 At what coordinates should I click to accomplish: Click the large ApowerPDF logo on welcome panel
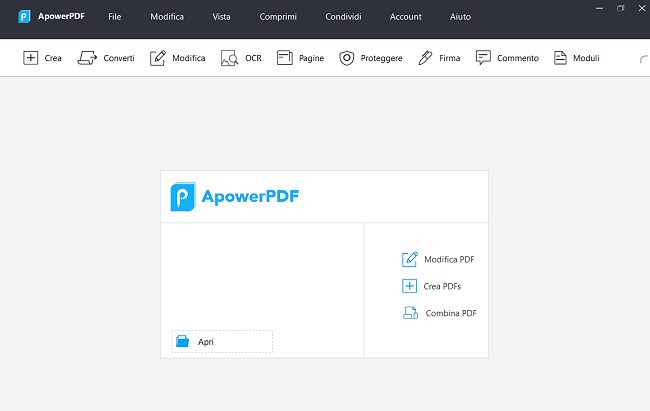coord(235,197)
